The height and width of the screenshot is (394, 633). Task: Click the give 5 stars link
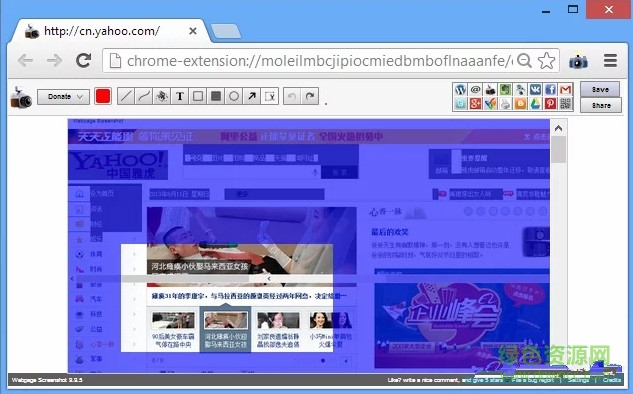[487, 380]
